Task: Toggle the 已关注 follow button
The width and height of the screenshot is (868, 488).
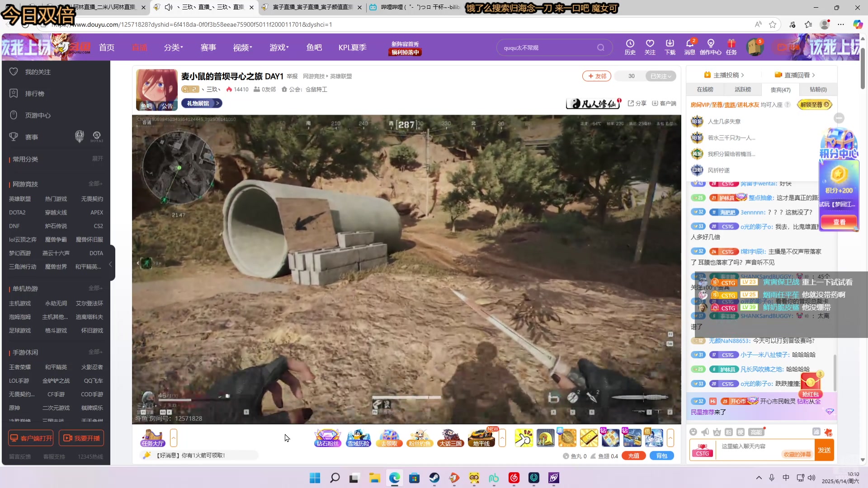Action: pyautogui.click(x=660, y=76)
